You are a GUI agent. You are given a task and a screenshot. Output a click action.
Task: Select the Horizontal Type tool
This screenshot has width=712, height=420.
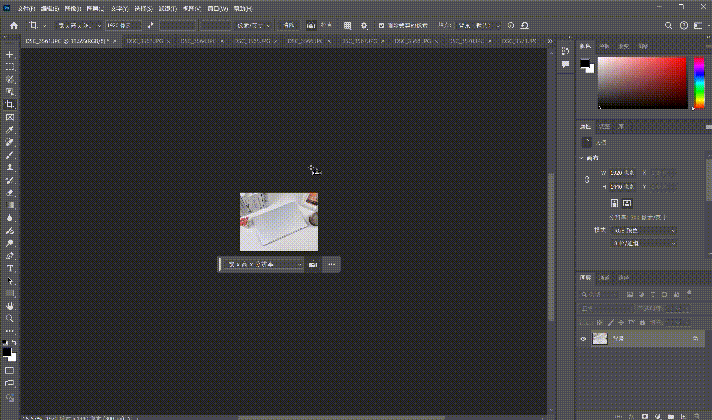point(10,268)
